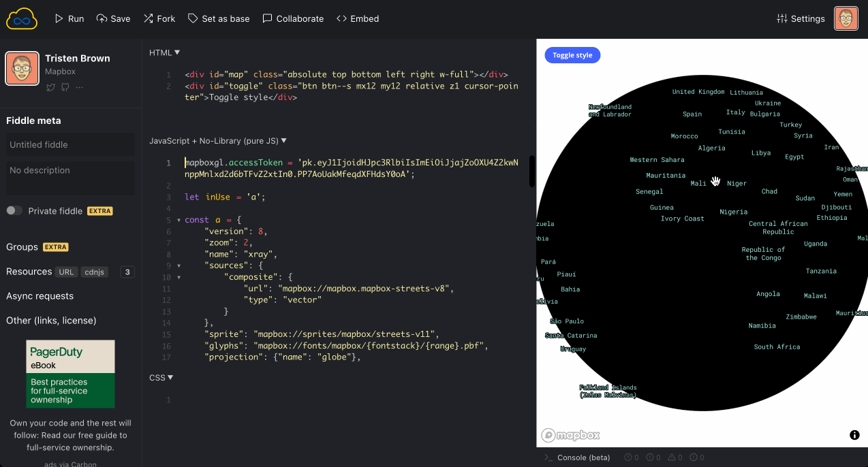868x467 pixels.
Task: Open the Async requests section
Action: coord(40,296)
